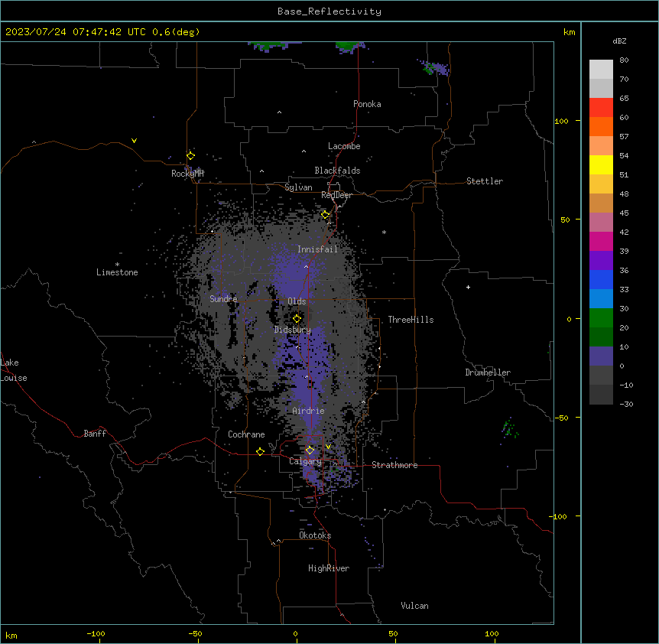Click the Drumheller town label
This screenshot has width=659, height=644.
(488, 372)
